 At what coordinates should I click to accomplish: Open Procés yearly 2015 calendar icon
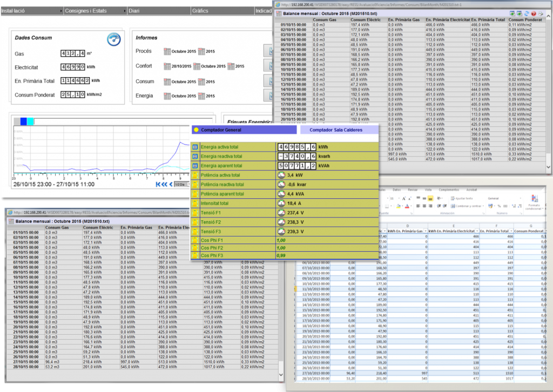201,51
